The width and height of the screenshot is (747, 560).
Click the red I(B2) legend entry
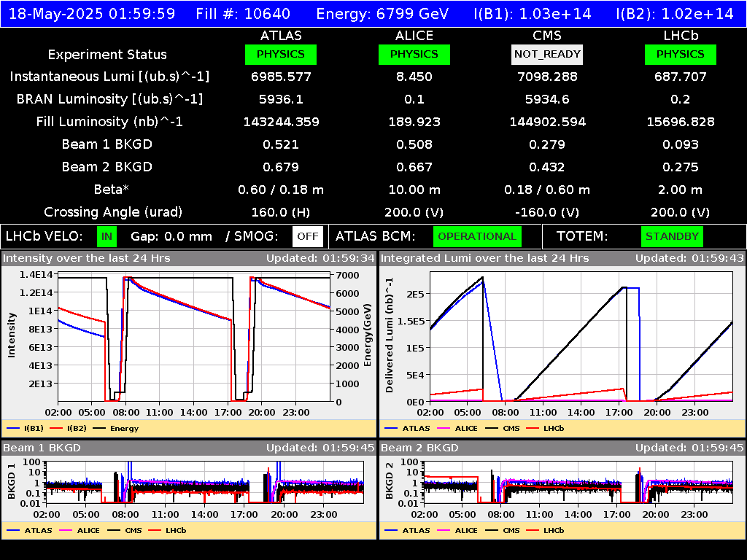click(x=69, y=428)
